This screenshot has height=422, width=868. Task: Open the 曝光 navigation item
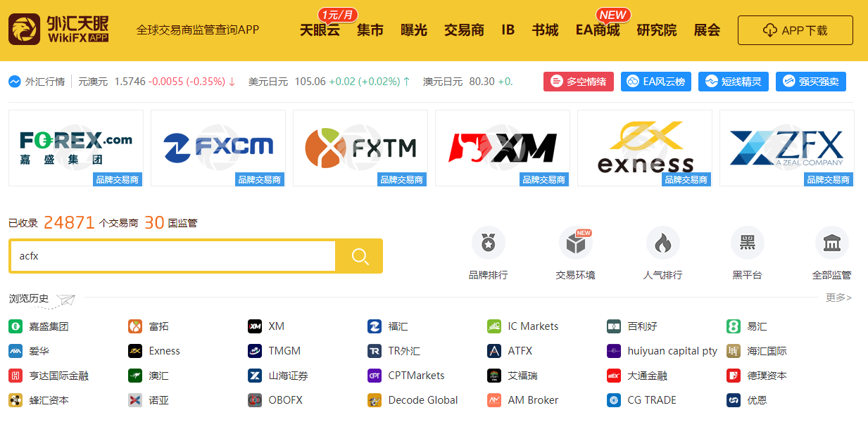coord(414,30)
